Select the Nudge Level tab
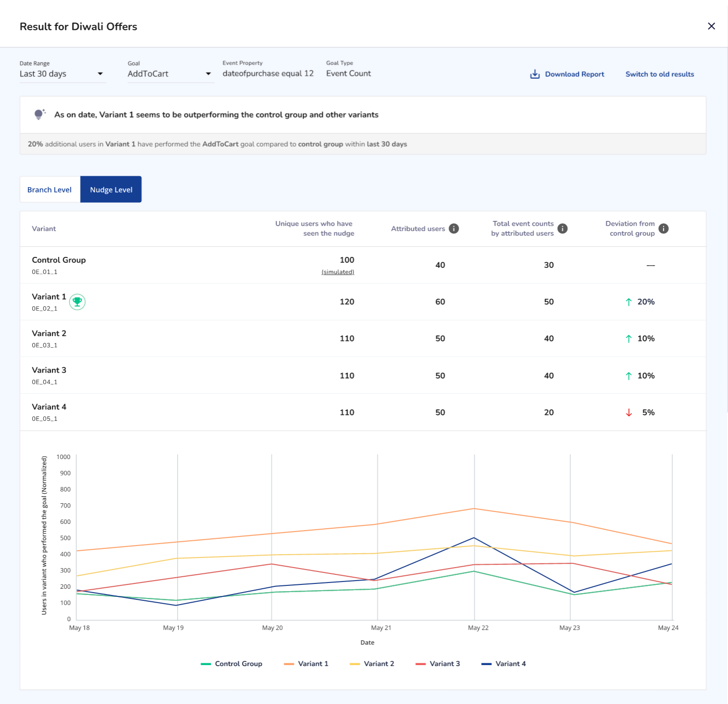The height and width of the screenshot is (704, 728). (x=111, y=190)
